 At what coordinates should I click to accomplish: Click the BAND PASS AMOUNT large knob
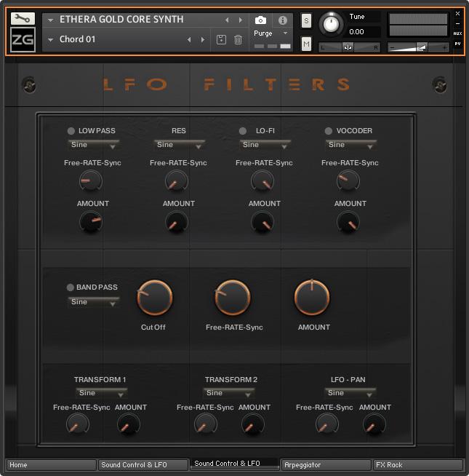[312, 298]
